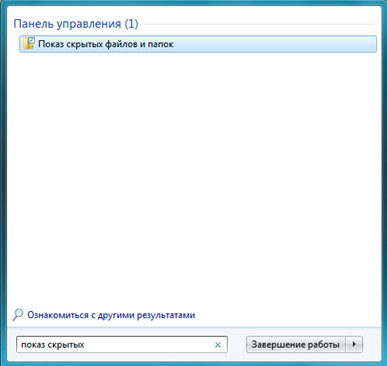Image resolution: width=387 pixels, height=366 pixels.
Task: Select the 'Панель управления (1)' header
Action: click(76, 24)
